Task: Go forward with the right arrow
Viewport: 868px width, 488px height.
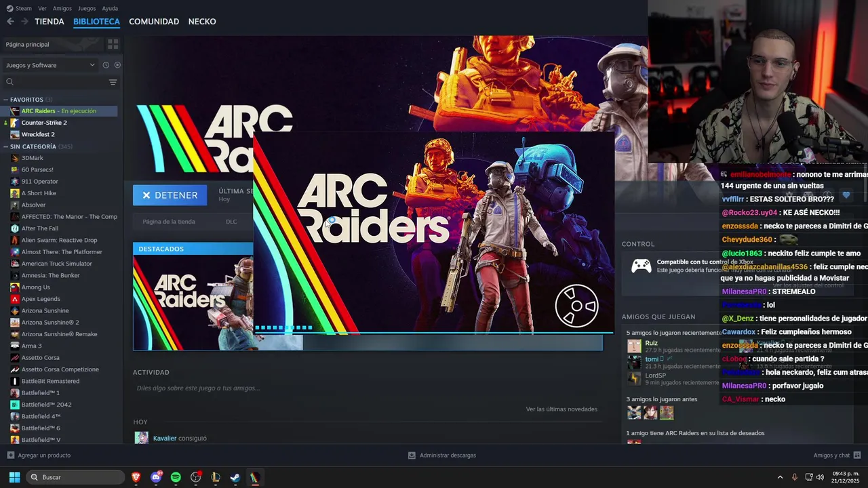Action: 24,22
